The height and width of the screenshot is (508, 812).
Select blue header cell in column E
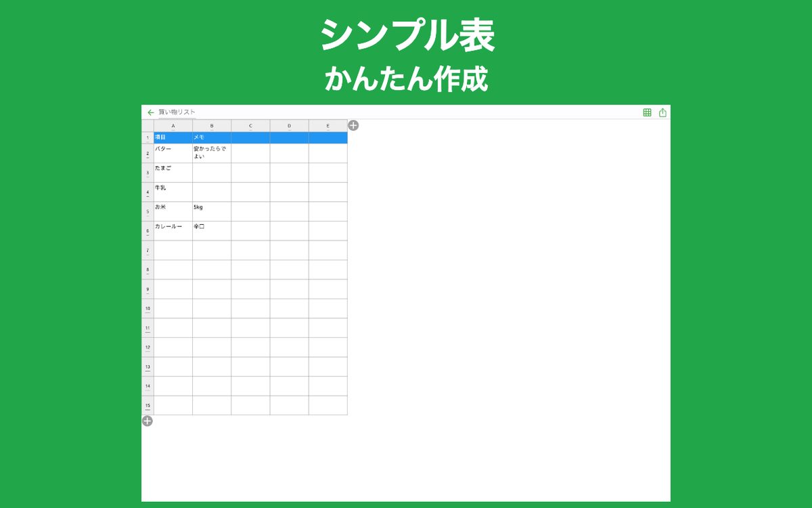coord(328,138)
